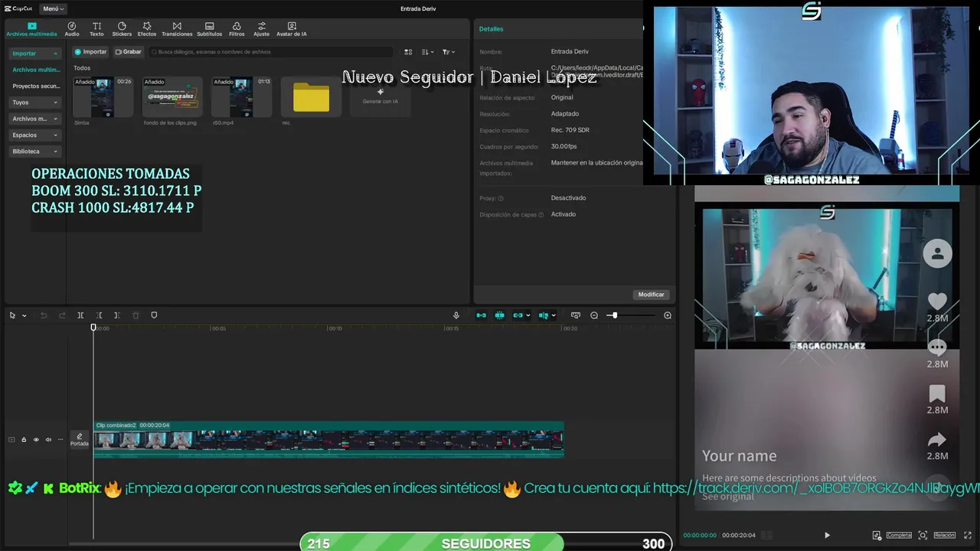Hide the track with eye icon
Screen dimensions: 980x551
(x=36, y=439)
